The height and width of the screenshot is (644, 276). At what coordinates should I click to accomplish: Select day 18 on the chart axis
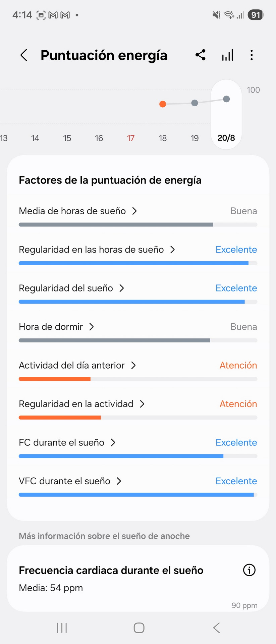coord(163,138)
